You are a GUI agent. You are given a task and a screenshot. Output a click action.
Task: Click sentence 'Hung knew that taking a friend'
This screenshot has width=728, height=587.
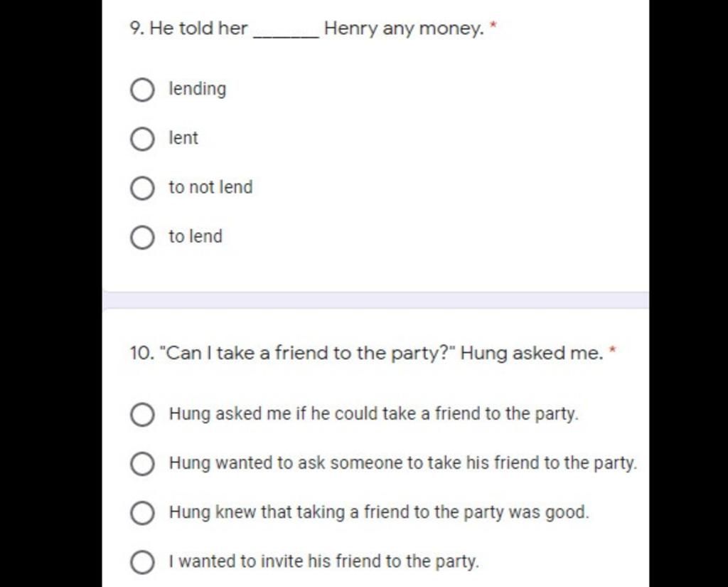(x=379, y=512)
